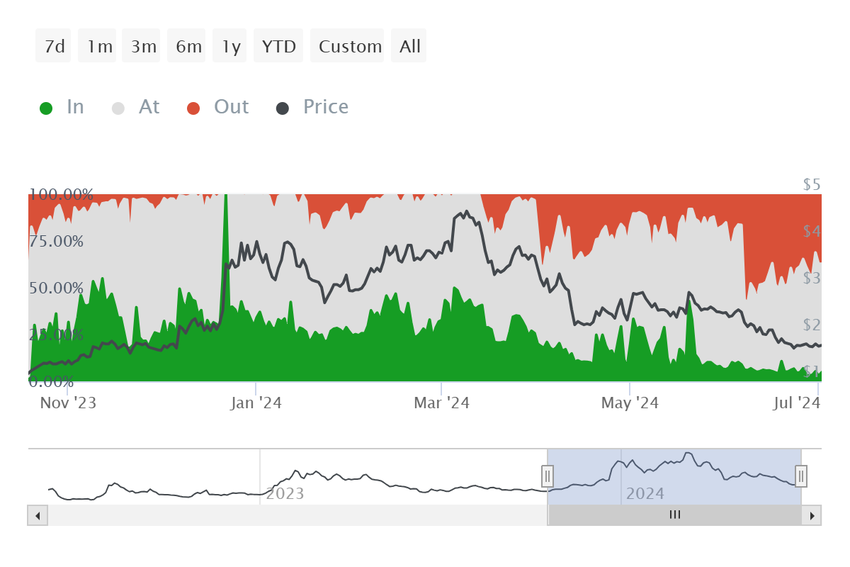The height and width of the screenshot is (567, 850).
Task: Toggle the gray At series legend
Action: tap(136, 107)
